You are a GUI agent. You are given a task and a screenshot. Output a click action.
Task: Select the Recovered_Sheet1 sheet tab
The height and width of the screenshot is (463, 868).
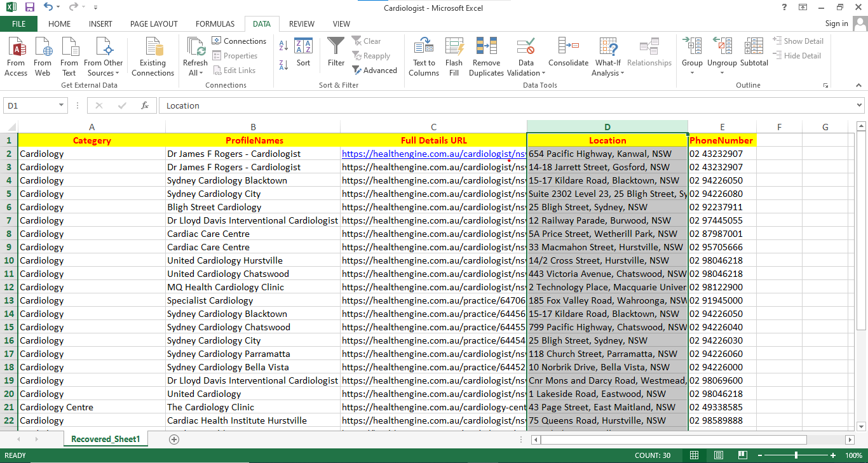105,438
